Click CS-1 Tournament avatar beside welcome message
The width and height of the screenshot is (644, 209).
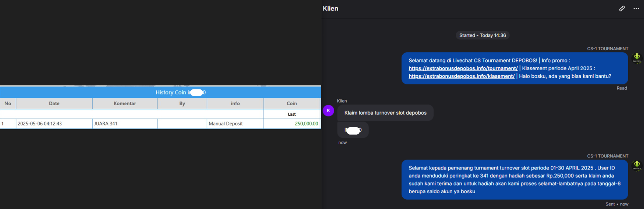click(x=637, y=58)
